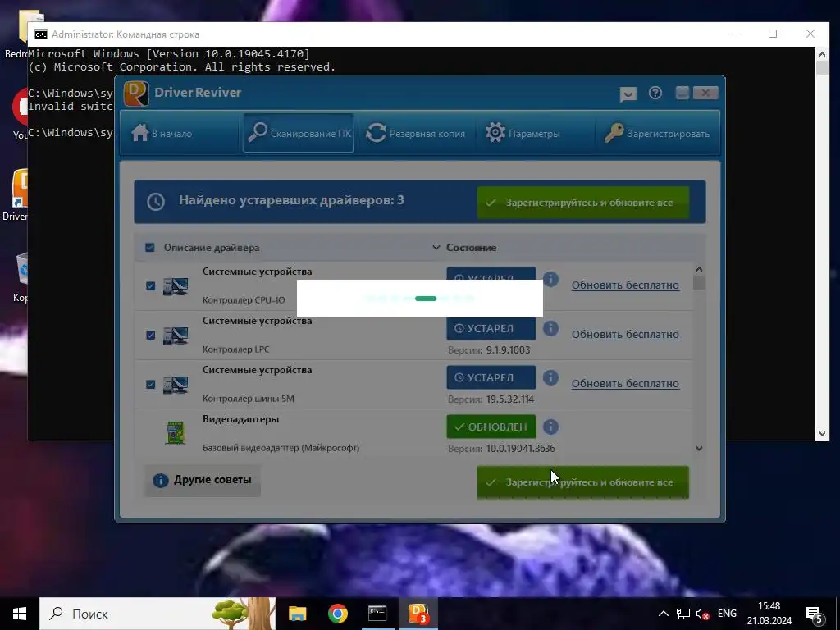Select the Recycle Bin desktop icon

click(x=21, y=277)
